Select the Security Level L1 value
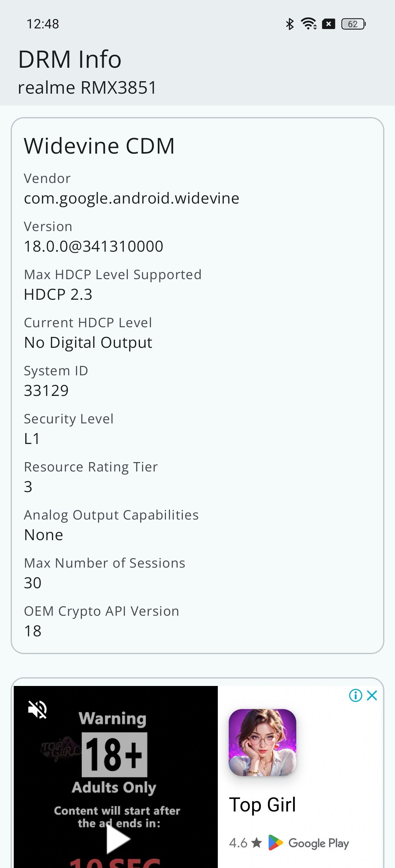395x868 pixels. point(32,439)
